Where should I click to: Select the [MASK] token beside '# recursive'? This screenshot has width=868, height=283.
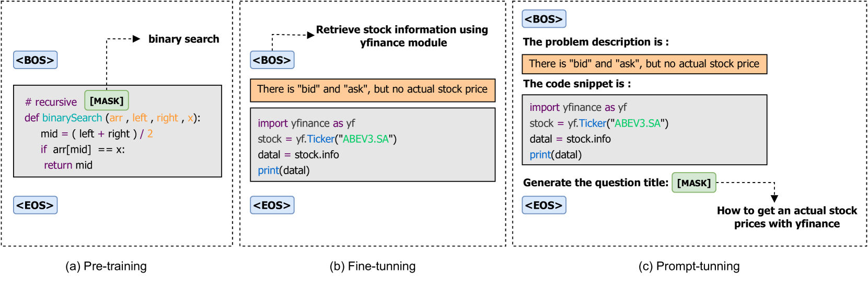[107, 100]
